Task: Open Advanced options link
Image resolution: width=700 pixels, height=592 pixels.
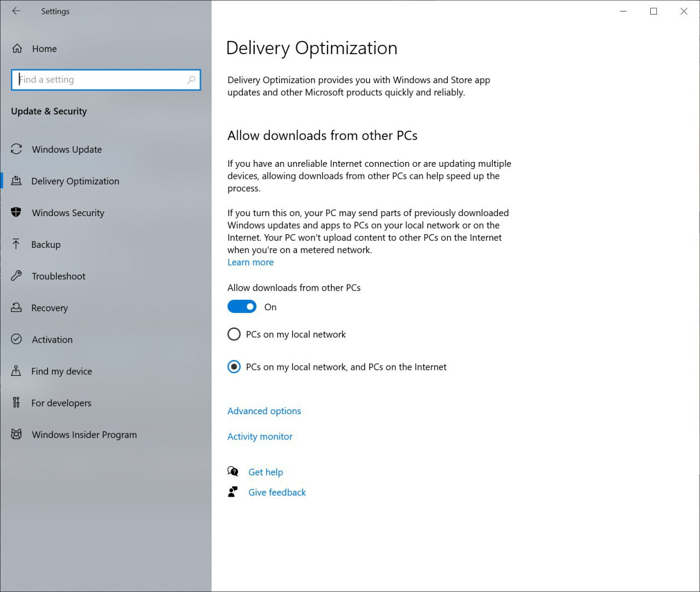Action: point(264,411)
